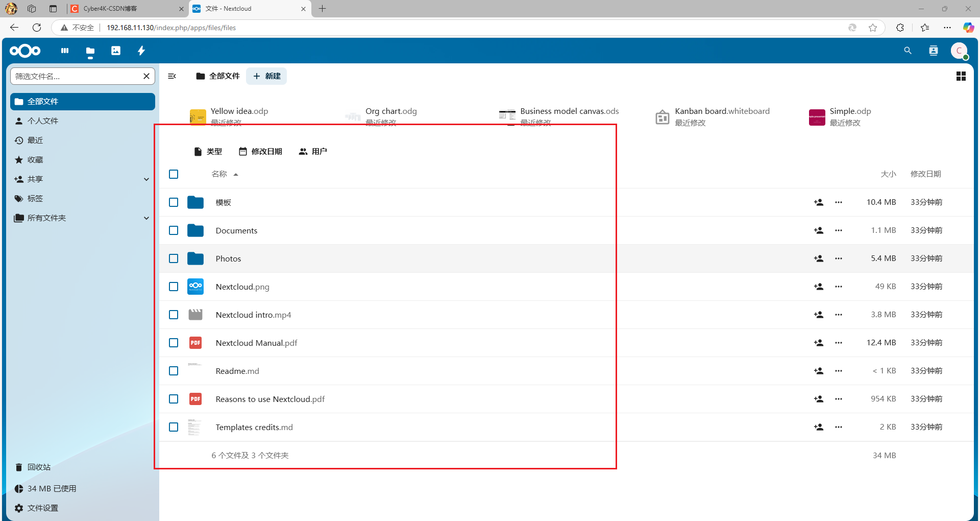
Task: Share Templates credits.md
Action: tap(819, 427)
